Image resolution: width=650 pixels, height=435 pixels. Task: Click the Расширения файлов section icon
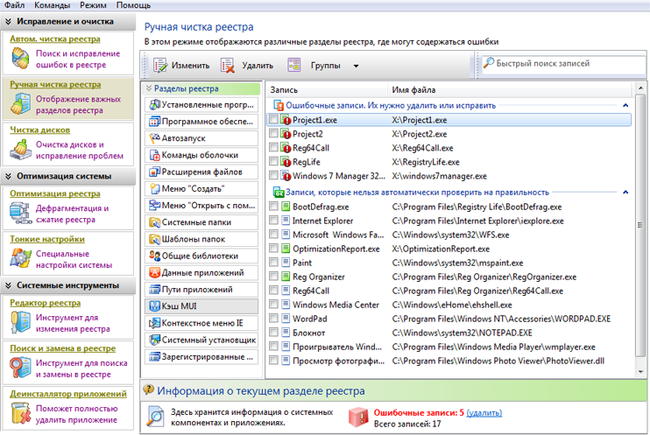click(155, 172)
